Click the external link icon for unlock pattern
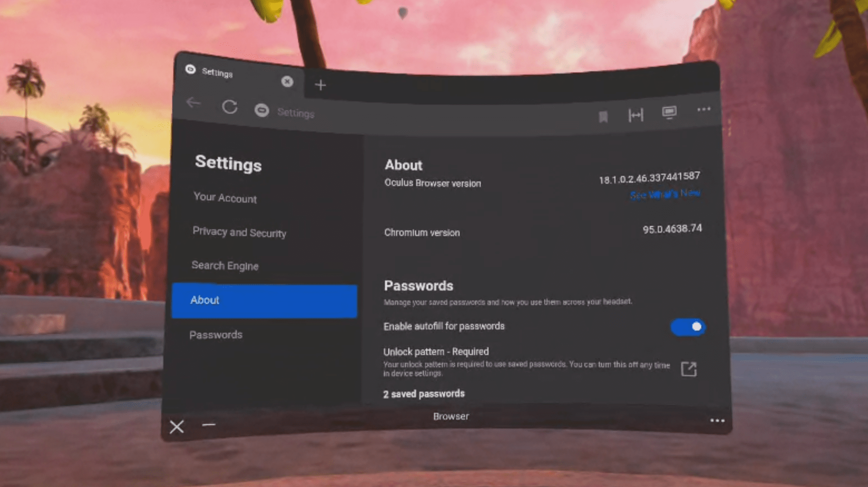 (x=689, y=368)
